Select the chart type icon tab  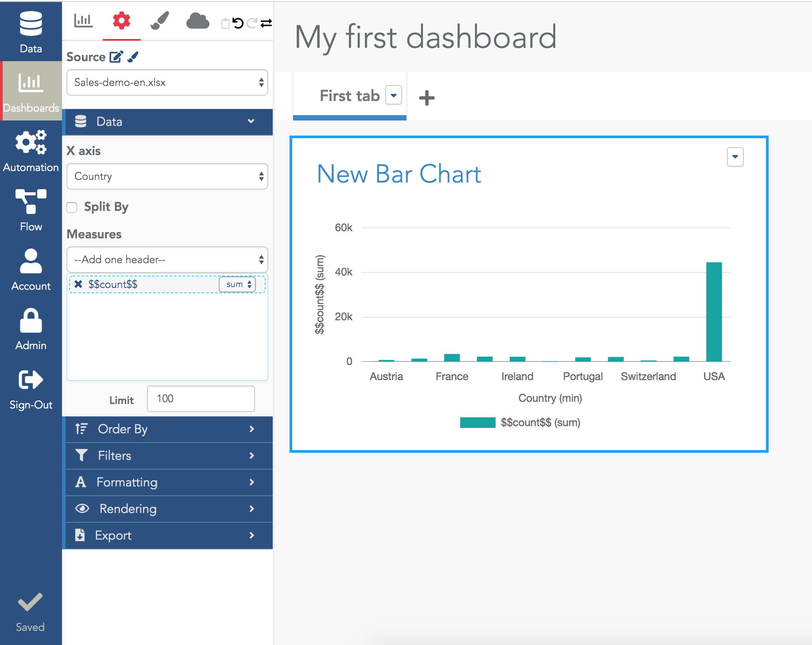(83, 21)
